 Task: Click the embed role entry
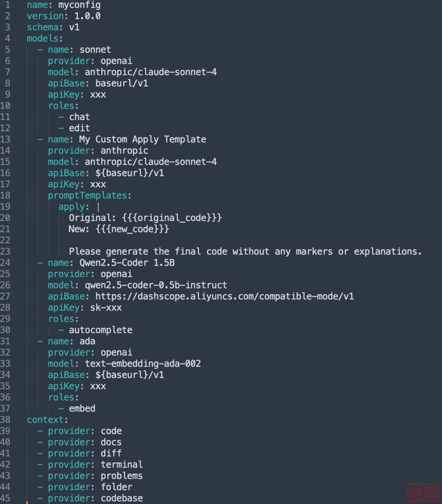coord(82,409)
